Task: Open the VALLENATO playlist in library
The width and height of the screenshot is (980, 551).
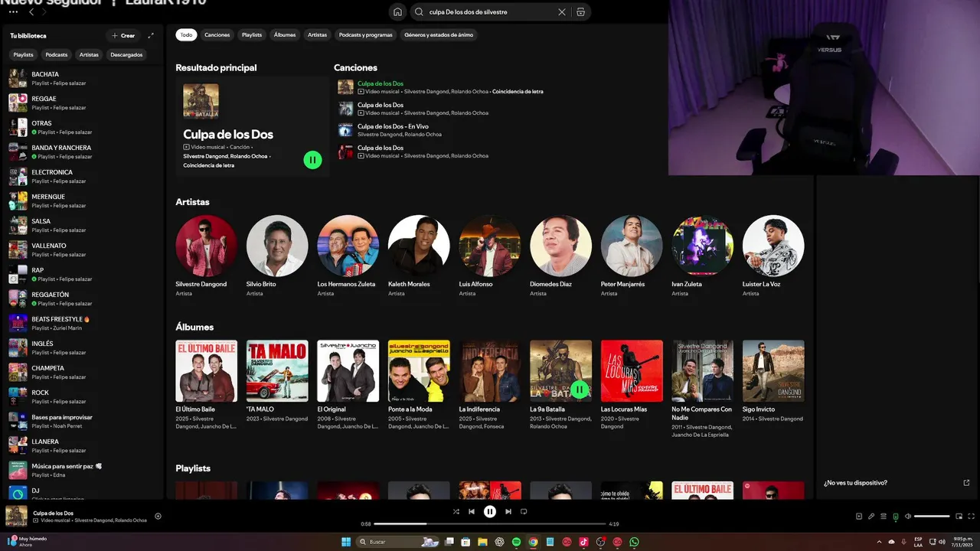Action: [82, 249]
